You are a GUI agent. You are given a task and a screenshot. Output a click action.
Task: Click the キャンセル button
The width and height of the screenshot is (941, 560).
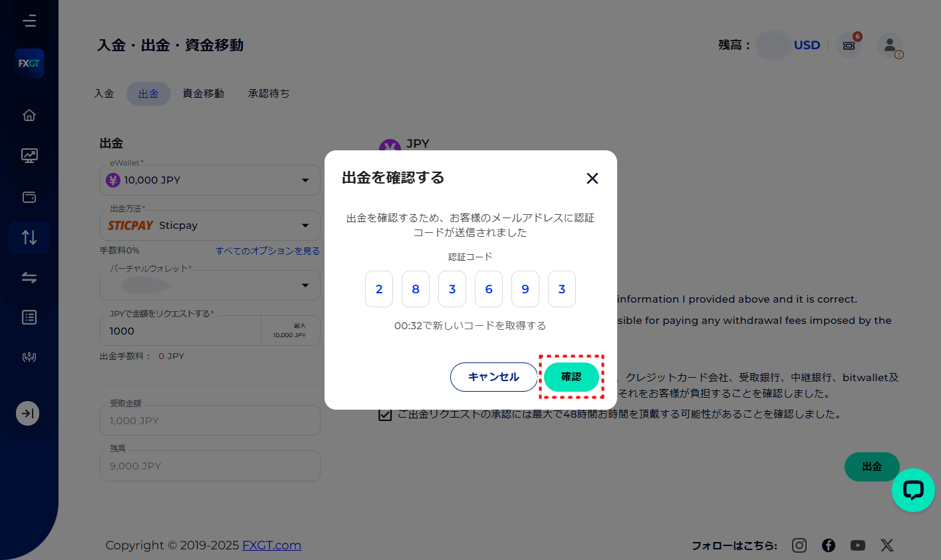[493, 377]
